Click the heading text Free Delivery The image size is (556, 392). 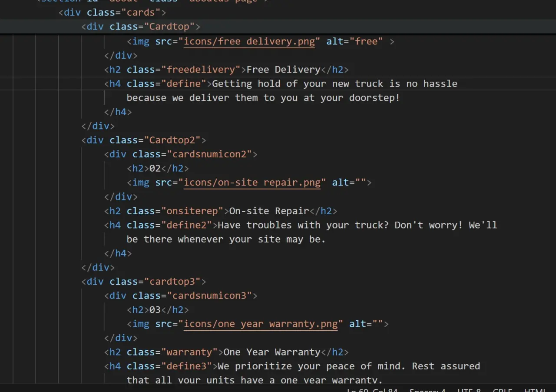click(283, 70)
